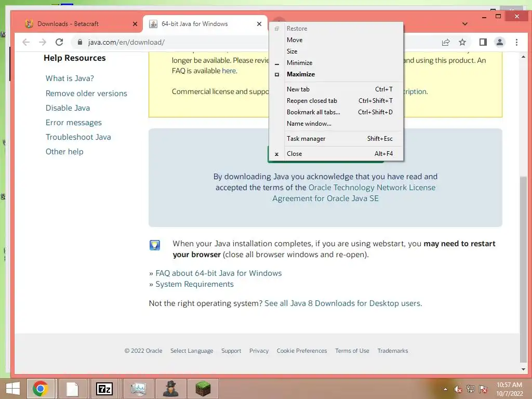Image resolution: width=532 pixels, height=399 pixels.
Task: Open the monitor chart taskbar icon
Action: (x=138, y=389)
